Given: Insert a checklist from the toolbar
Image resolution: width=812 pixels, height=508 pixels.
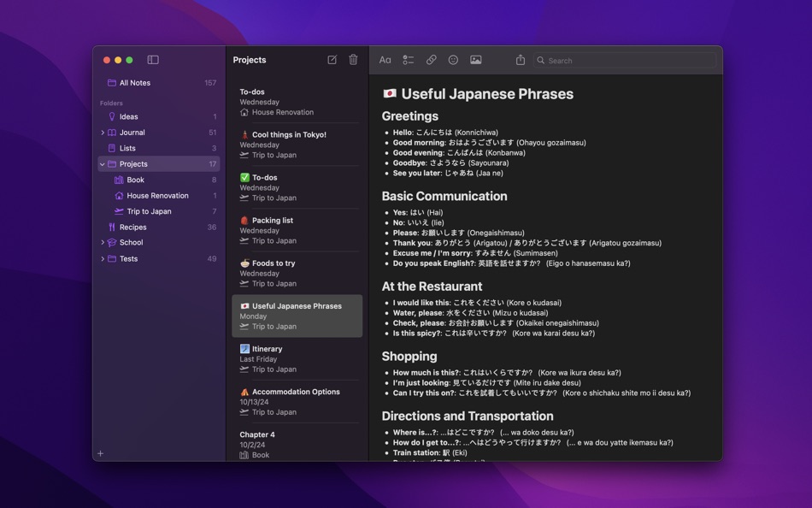Looking at the screenshot, I should pyautogui.click(x=408, y=60).
